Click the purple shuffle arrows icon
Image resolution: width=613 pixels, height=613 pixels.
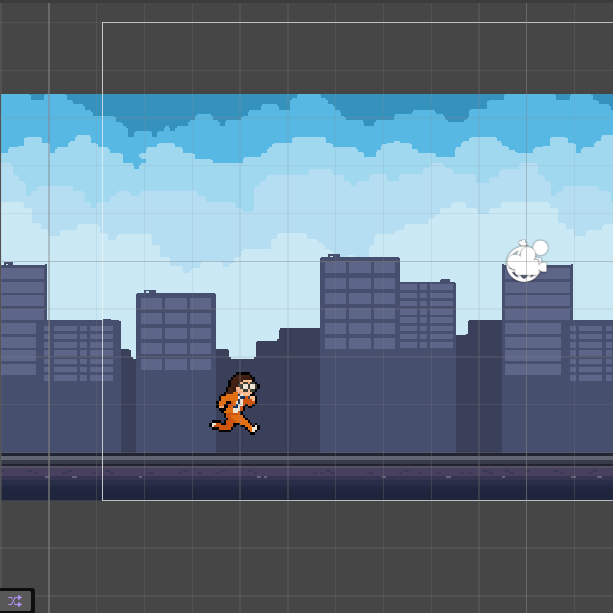click(15, 601)
